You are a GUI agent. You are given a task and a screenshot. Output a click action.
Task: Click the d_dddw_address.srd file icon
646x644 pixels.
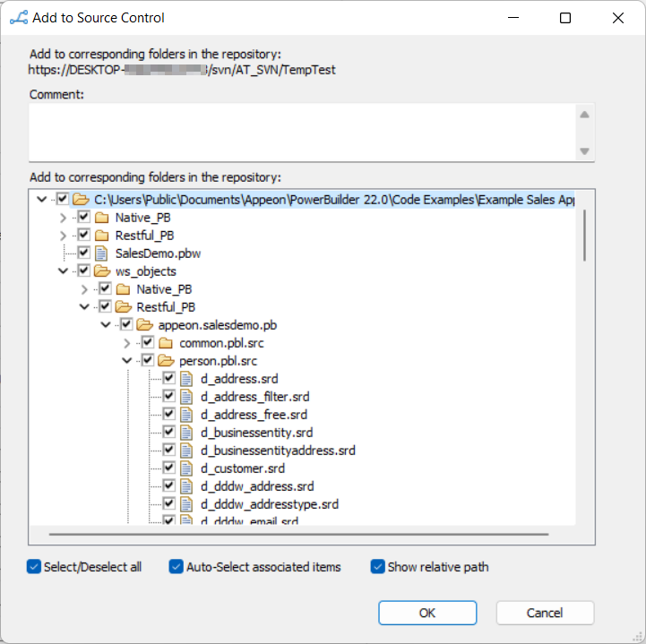186,486
